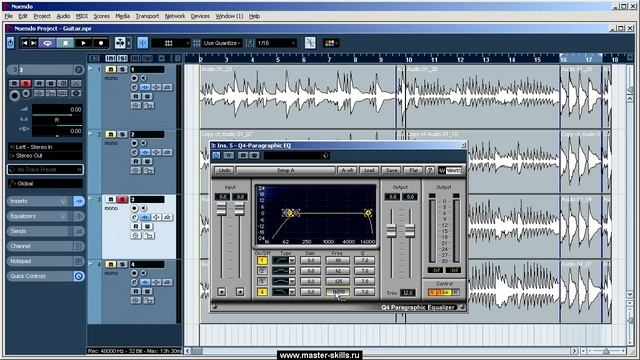
Task: Click the Load button in the EQ plugin
Action: coord(369,170)
